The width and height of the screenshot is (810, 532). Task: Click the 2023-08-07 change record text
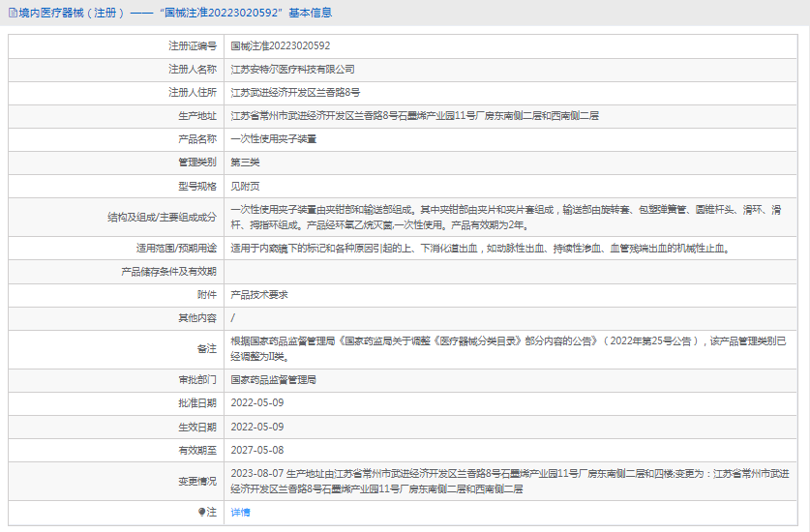(510, 481)
